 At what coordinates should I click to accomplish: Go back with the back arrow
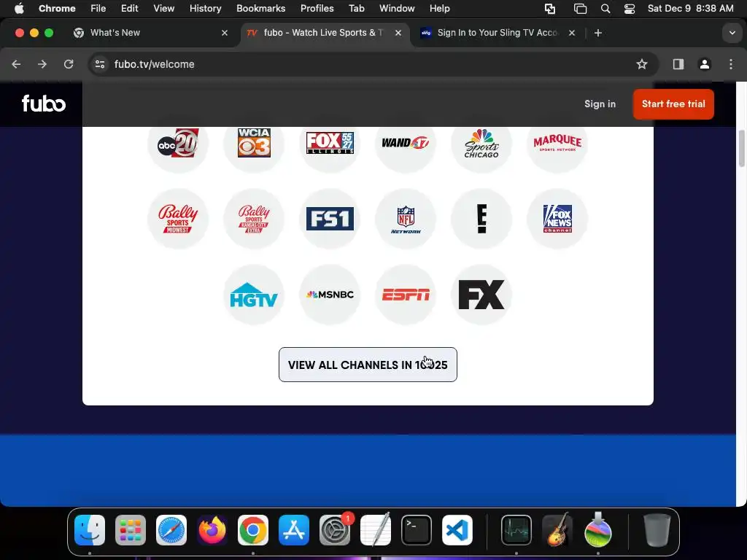(x=16, y=64)
